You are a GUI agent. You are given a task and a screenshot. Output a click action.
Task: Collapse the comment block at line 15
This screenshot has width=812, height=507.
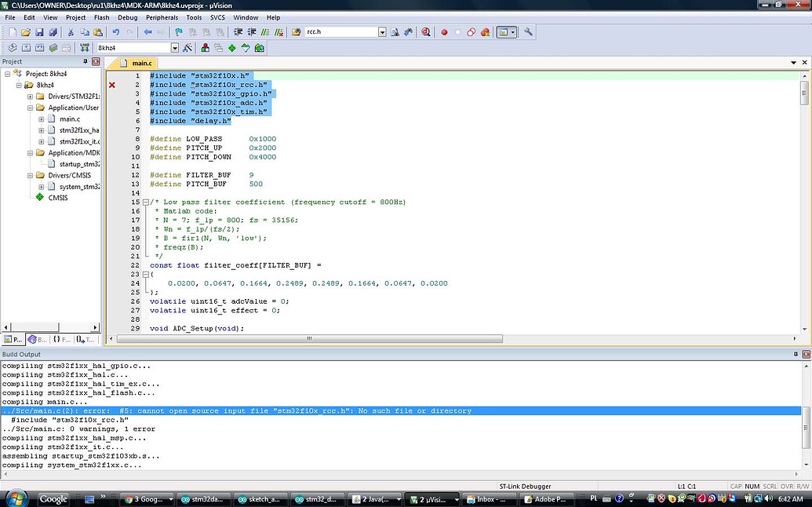(146, 202)
